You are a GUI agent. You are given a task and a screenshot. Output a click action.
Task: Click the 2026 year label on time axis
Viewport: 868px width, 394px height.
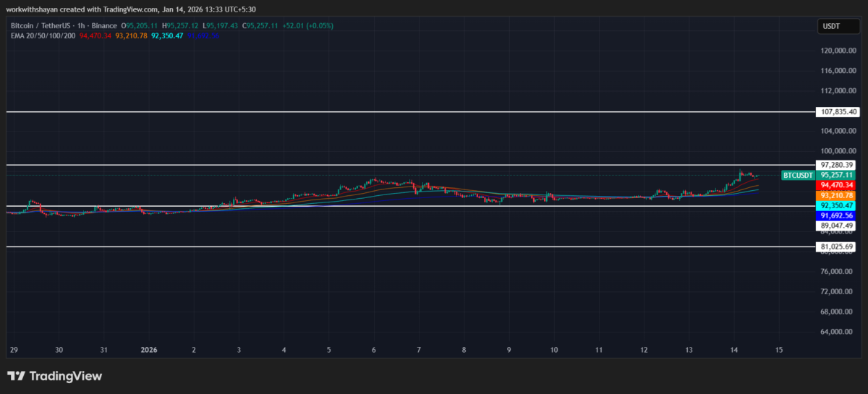(149, 349)
